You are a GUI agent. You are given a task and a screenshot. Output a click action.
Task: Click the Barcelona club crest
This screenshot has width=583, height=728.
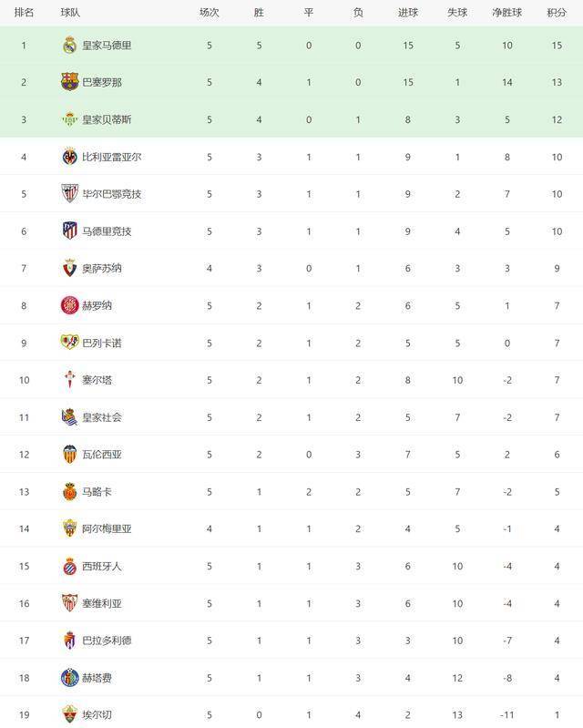point(69,82)
